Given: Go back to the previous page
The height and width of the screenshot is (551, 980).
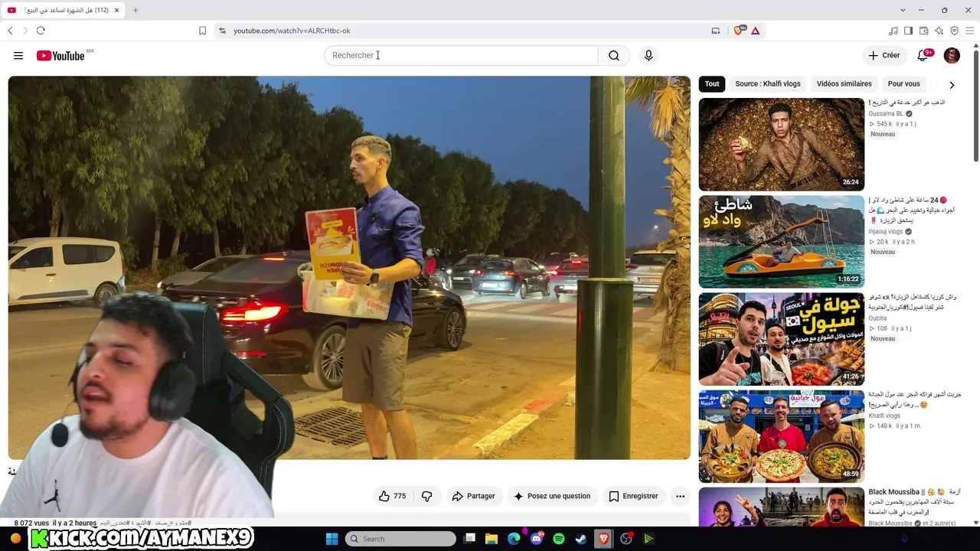Looking at the screenshot, I should (10, 31).
